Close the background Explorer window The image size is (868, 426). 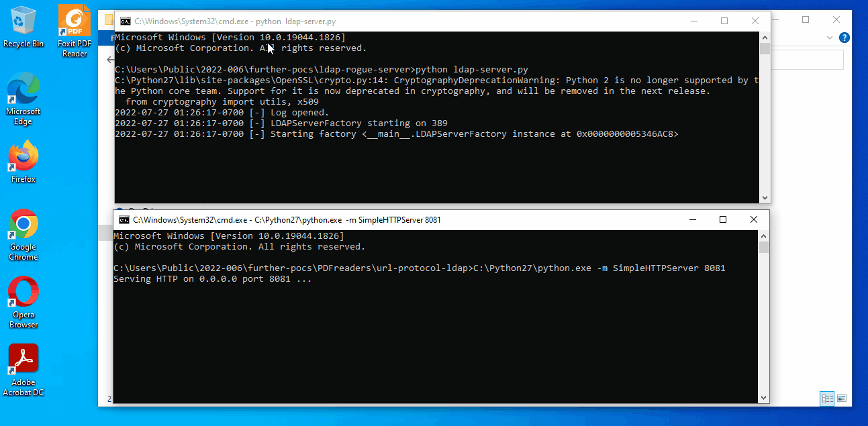(x=836, y=20)
